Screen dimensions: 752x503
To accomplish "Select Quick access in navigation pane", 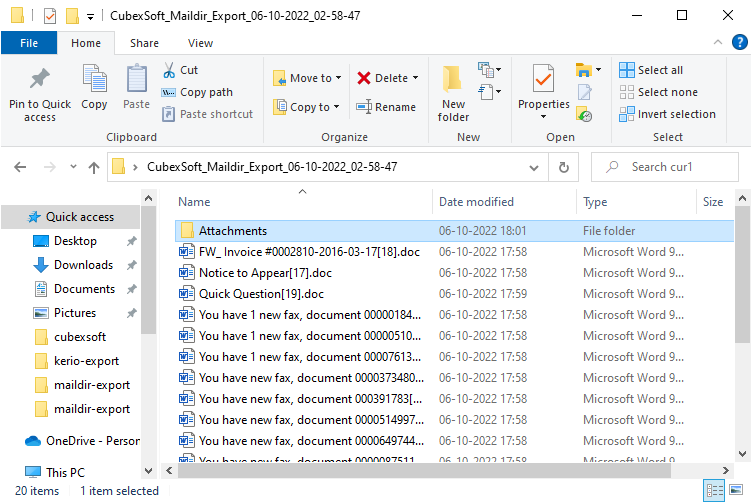I will [70, 217].
